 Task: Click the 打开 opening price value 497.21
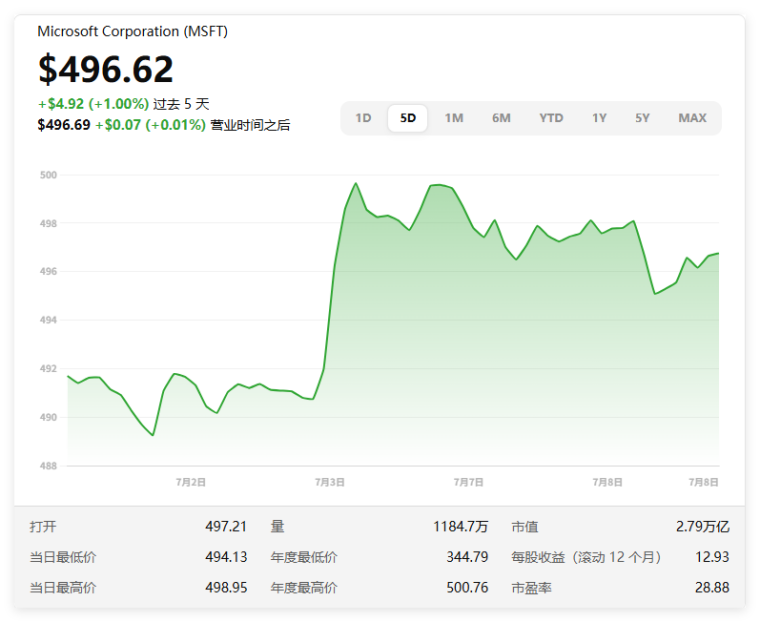click(226, 527)
